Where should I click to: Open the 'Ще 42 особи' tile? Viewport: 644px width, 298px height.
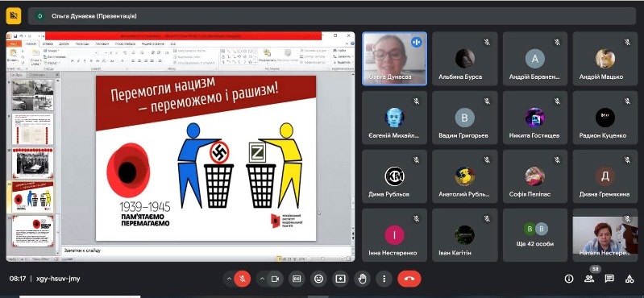point(535,235)
